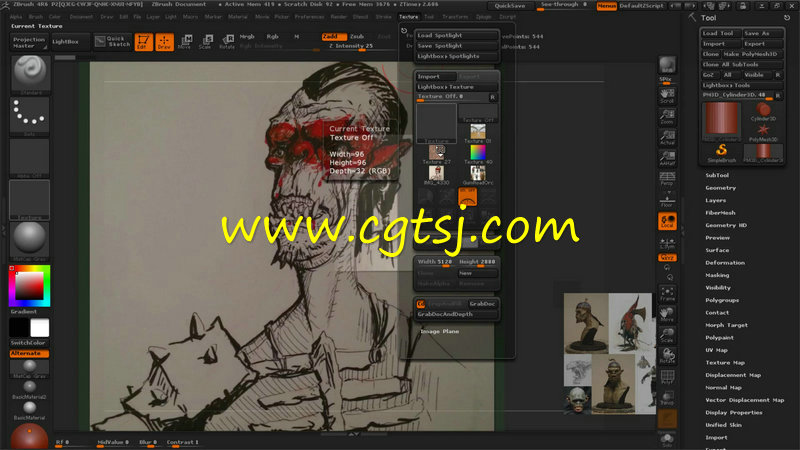Screen dimensions: 800x450
Task: Activate Edit mode button
Action: (x=143, y=42)
